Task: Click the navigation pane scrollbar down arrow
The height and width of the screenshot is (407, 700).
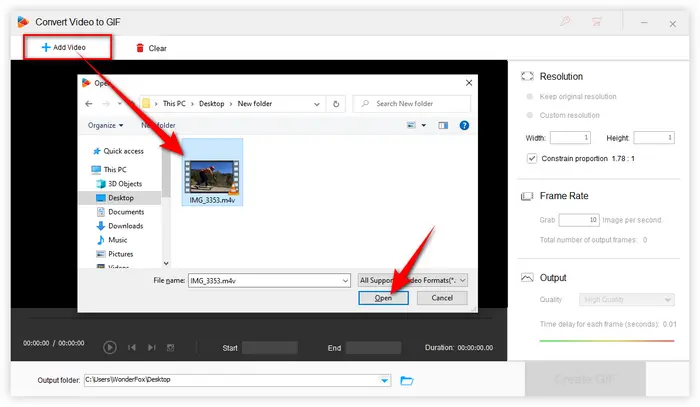Action: coord(166,263)
